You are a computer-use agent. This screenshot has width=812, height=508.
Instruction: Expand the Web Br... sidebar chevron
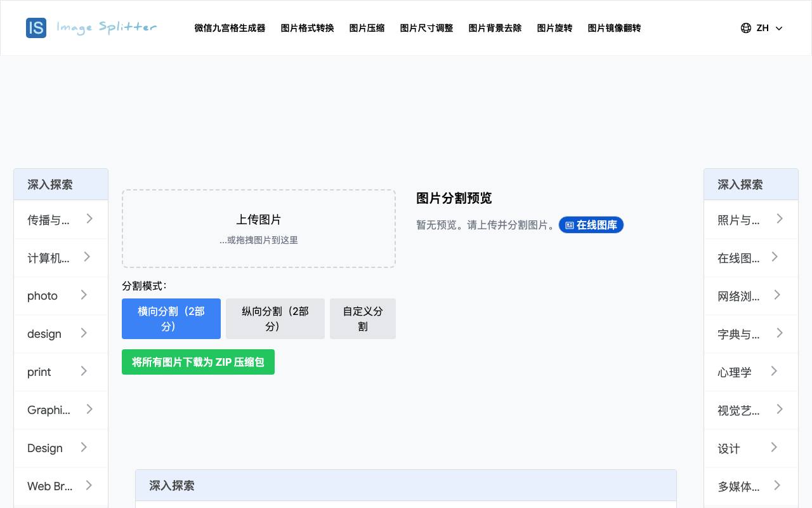pyautogui.click(x=89, y=485)
